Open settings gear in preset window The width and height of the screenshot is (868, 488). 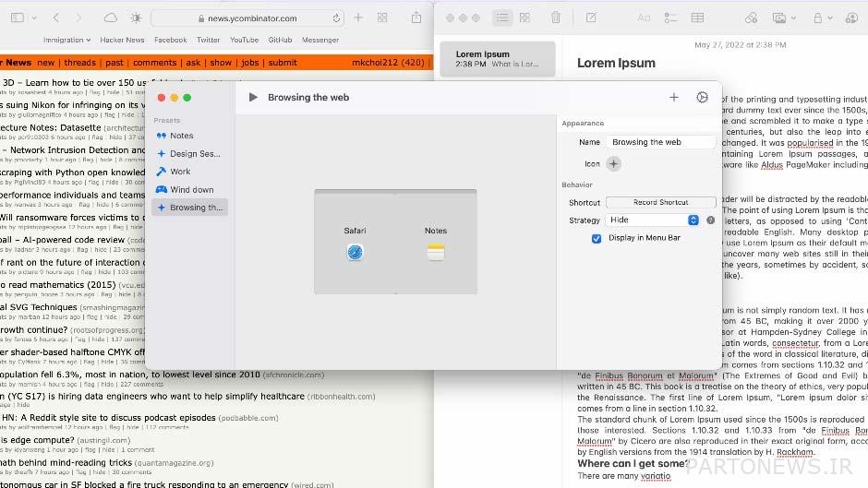coord(702,98)
